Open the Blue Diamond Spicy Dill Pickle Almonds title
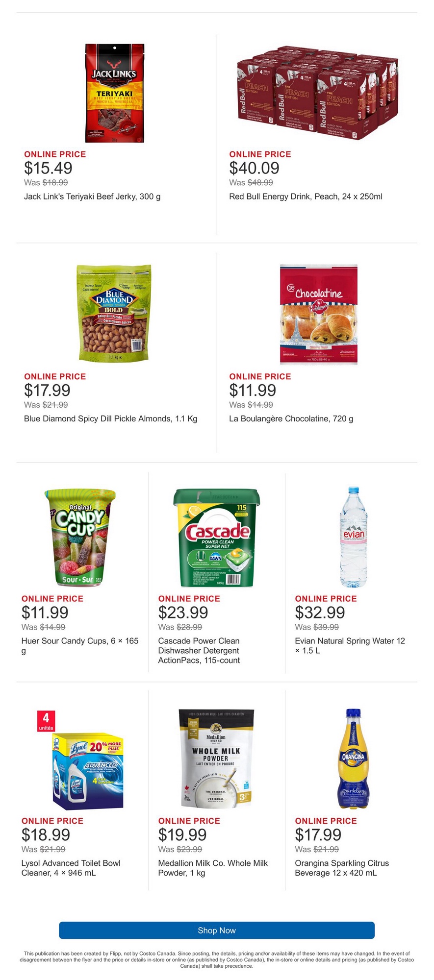Screen dimensions: 434x980 point(110,418)
